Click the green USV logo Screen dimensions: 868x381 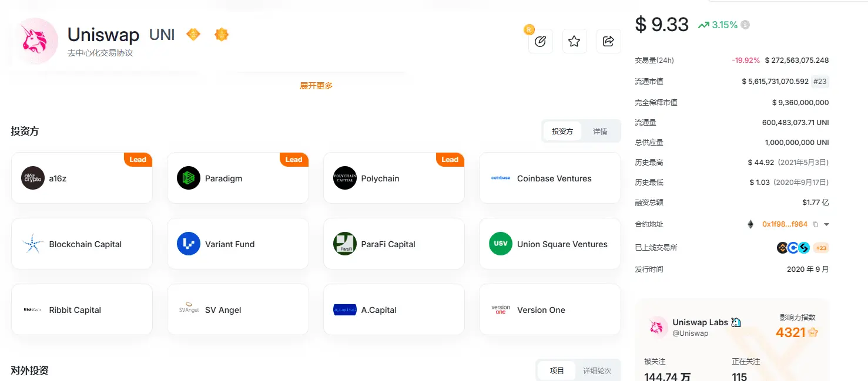tap(501, 244)
